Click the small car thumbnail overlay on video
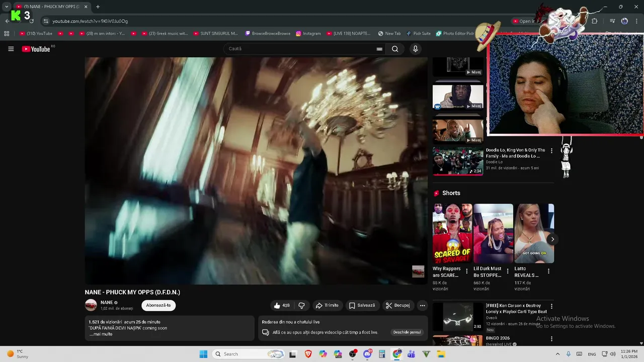The height and width of the screenshot is (362, 644). pyautogui.click(x=418, y=271)
